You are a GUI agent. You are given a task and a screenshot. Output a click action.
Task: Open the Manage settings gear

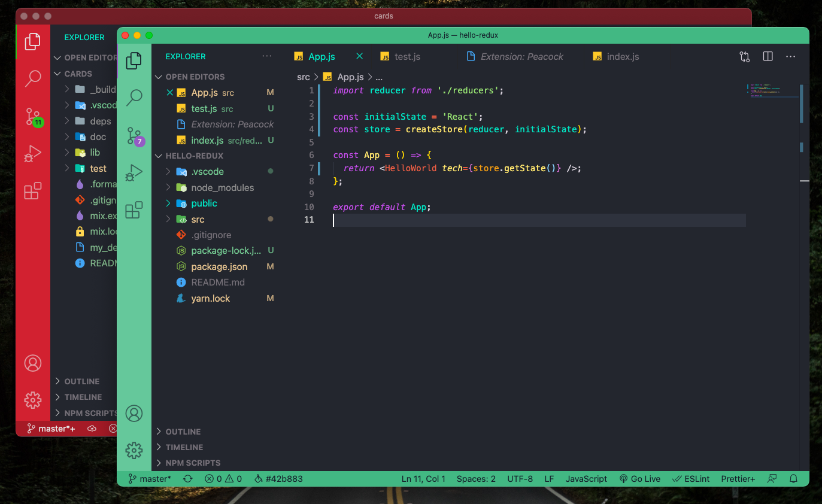(134, 450)
